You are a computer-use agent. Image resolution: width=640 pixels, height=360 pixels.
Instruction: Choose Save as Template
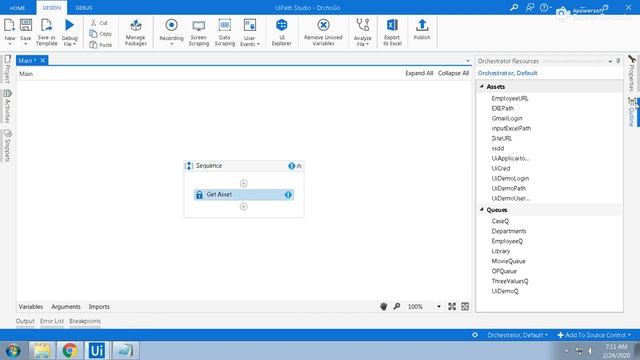pos(47,31)
